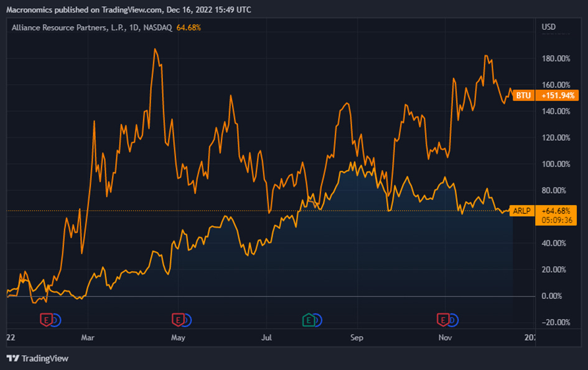This screenshot has width=588, height=370.
Task: Click the 120.00% axis label
Action: tap(556, 138)
